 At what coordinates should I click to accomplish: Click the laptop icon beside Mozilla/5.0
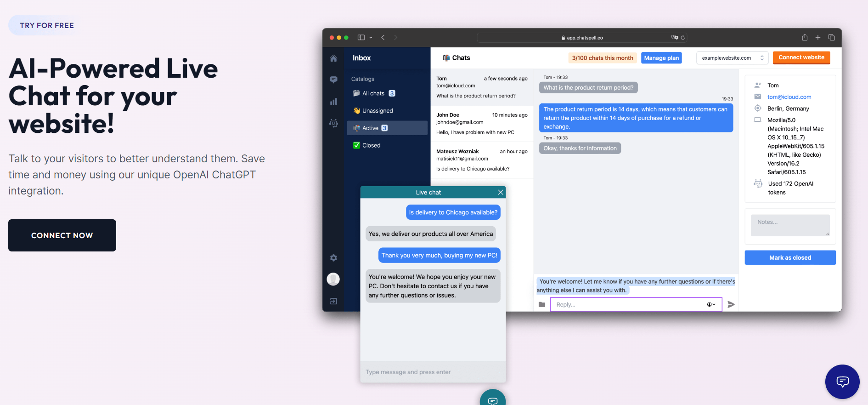pyautogui.click(x=758, y=120)
